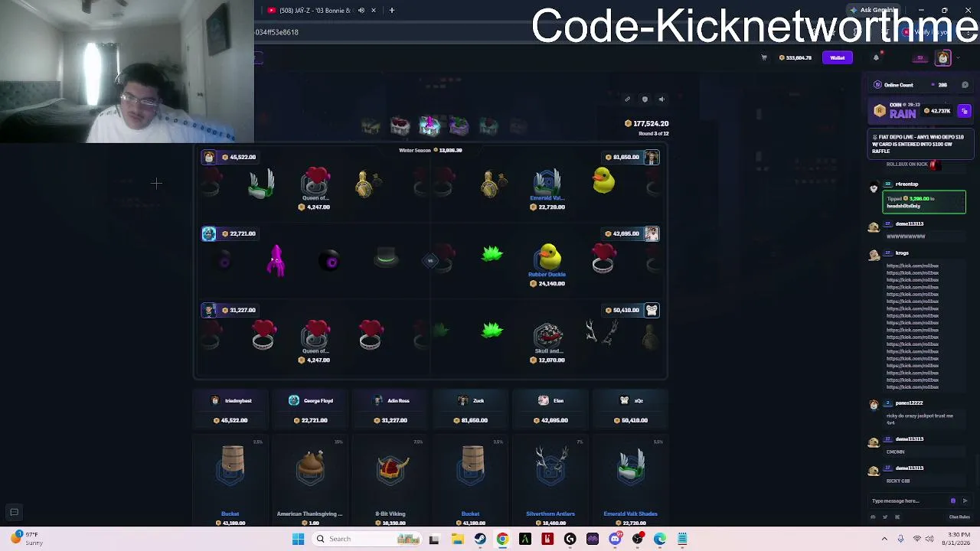
Task: Close the chat panel beside Online Count
Action: [965, 85]
